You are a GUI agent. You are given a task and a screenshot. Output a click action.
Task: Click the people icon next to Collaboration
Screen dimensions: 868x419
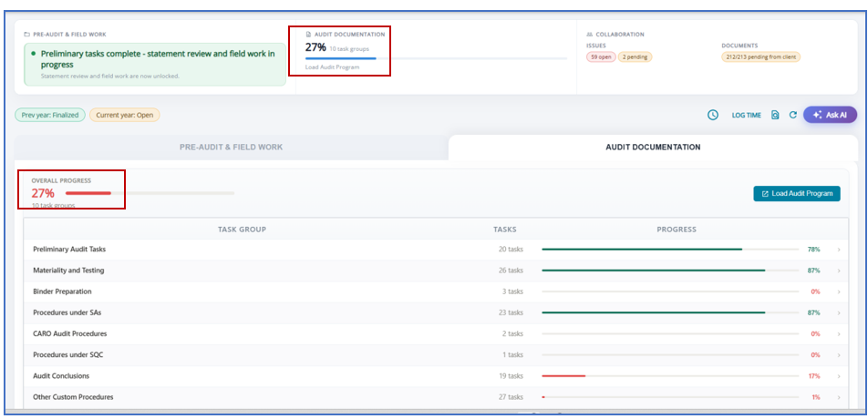590,35
